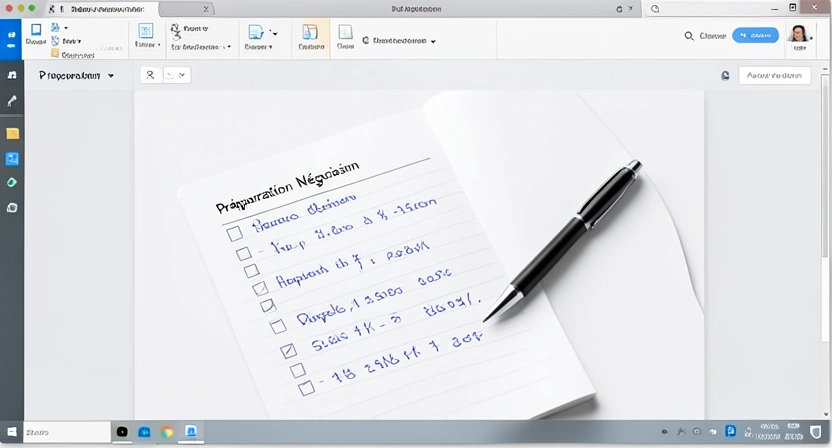Viewport: 832px width, 448px height.
Task: Click the refresh icon near top-right button
Action: pyautogui.click(x=725, y=76)
